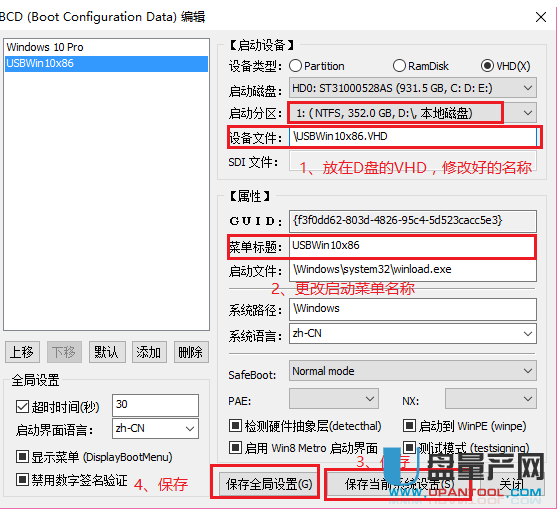The image size is (557, 509).
Task: Click the 上移 move up button
Action: [22, 352]
